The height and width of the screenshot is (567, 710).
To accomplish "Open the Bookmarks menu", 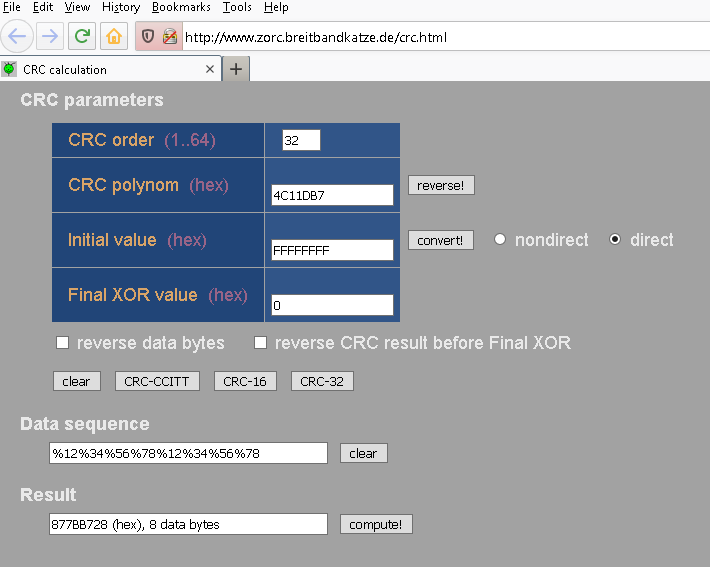I will coord(181,7).
